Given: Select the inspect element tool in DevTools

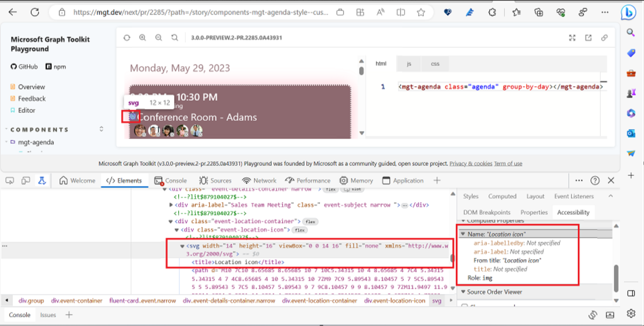Looking at the screenshot, I should tap(10, 180).
